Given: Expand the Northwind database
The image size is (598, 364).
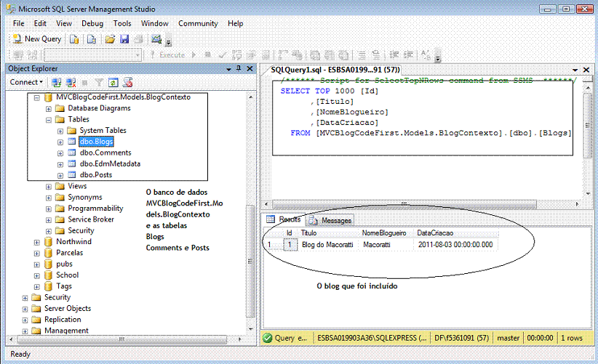Looking at the screenshot, I should [37, 242].
